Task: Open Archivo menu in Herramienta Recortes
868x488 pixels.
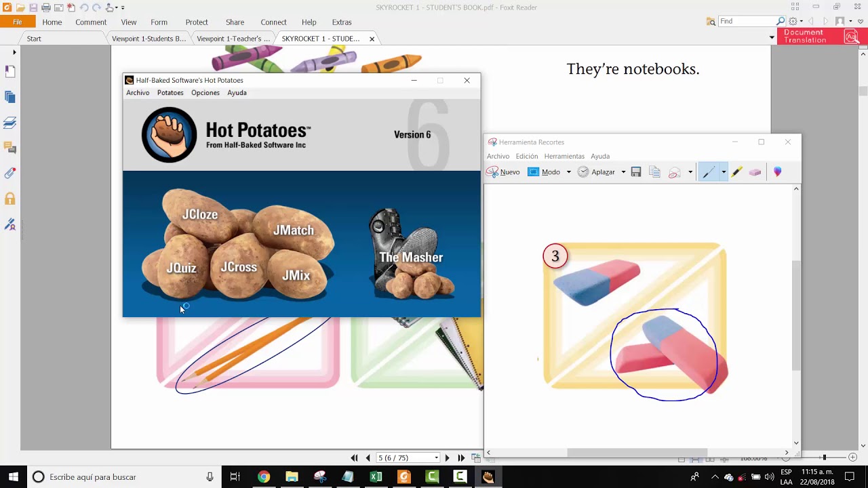Action: point(498,156)
